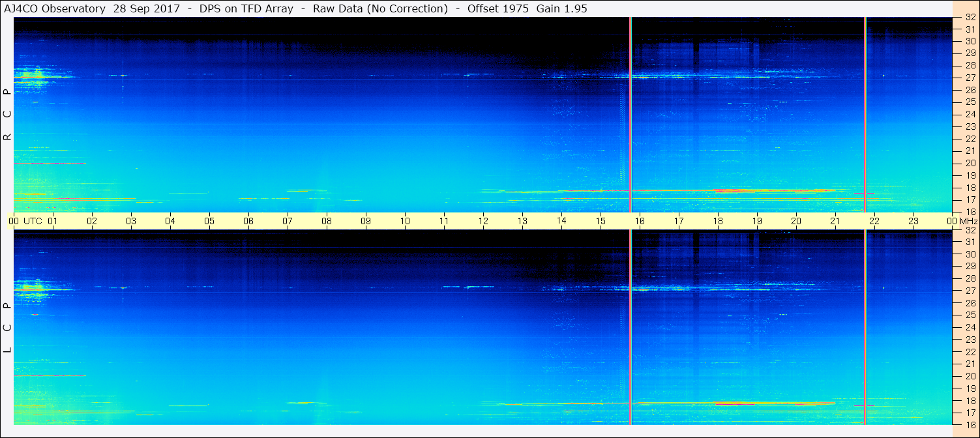Click hour "19" on the UTC axis
Screen dimensions: 980x438
[757, 221]
